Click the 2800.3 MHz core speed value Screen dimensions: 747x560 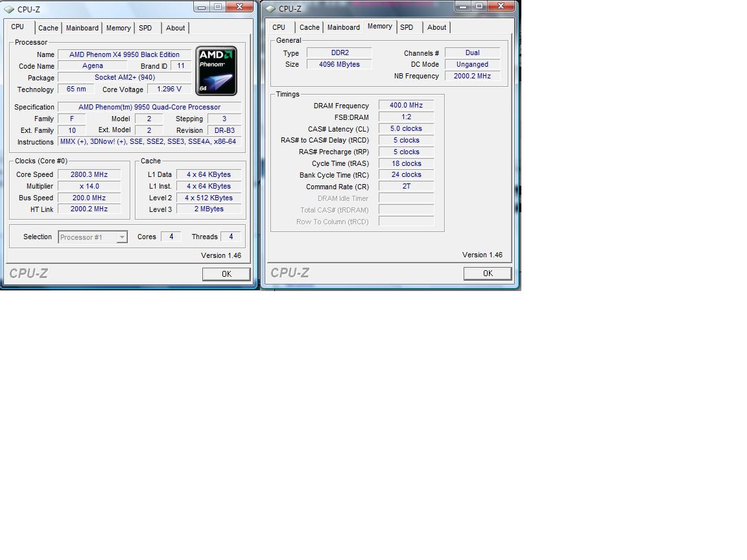point(89,174)
